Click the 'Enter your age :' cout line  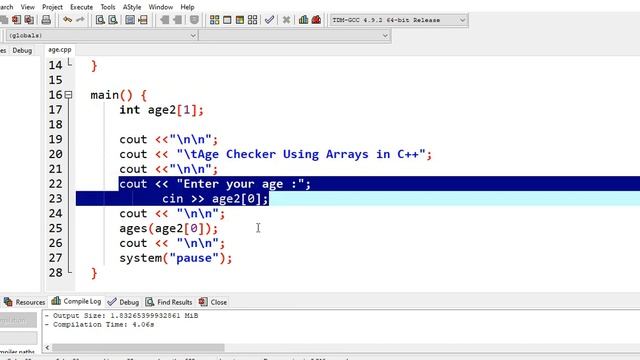tap(215, 184)
